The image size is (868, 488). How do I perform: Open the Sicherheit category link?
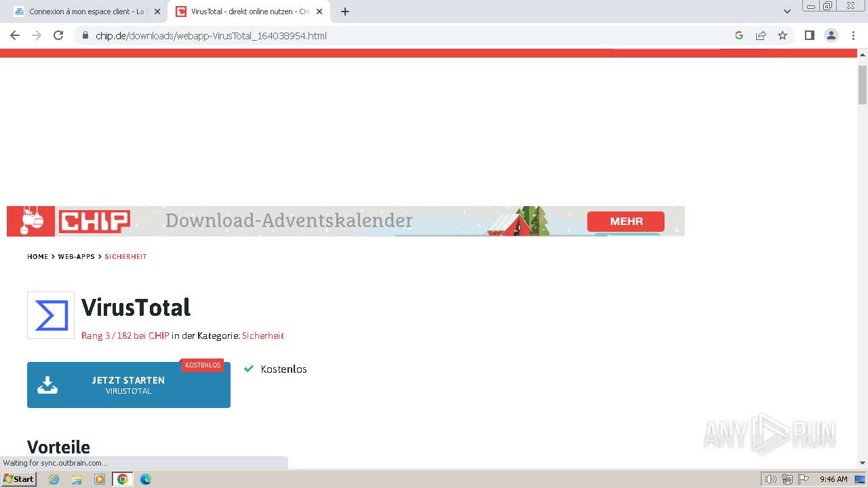coord(263,335)
